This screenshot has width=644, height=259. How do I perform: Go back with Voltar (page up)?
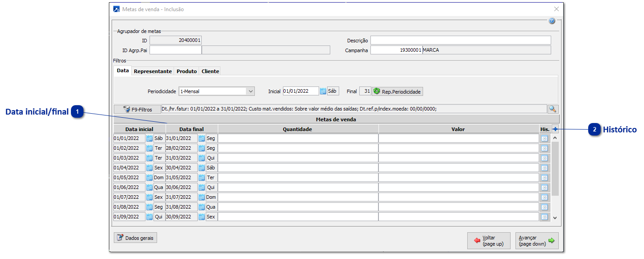pyautogui.click(x=489, y=241)
